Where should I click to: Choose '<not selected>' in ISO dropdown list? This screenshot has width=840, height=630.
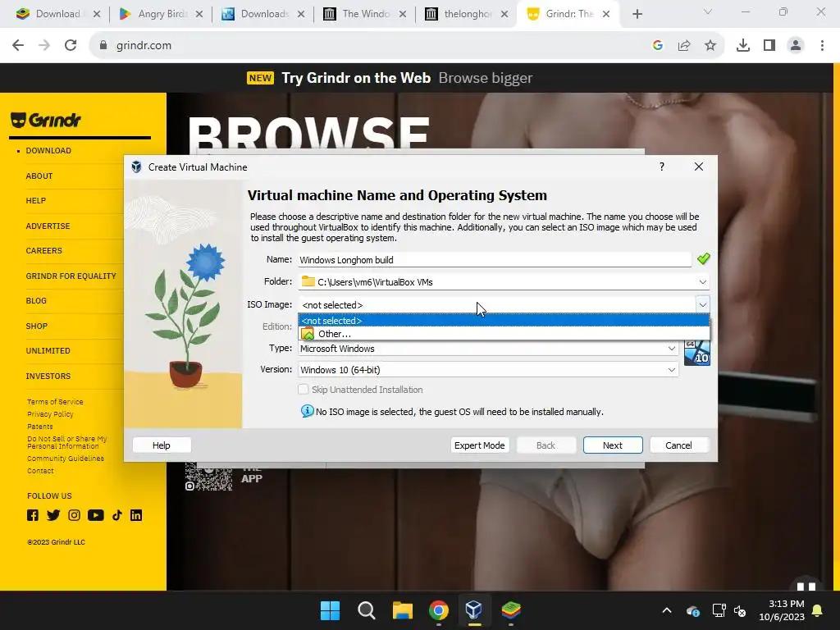click(x=504, y=321)
